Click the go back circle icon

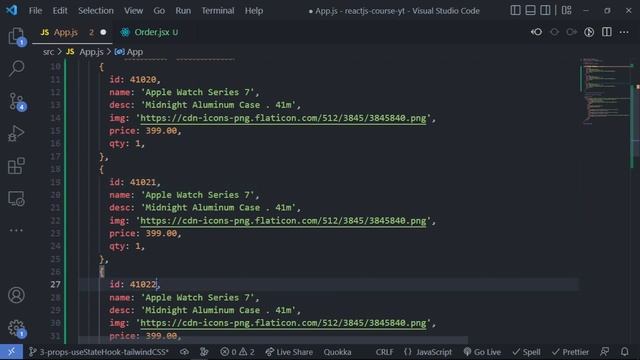[554, 32]
